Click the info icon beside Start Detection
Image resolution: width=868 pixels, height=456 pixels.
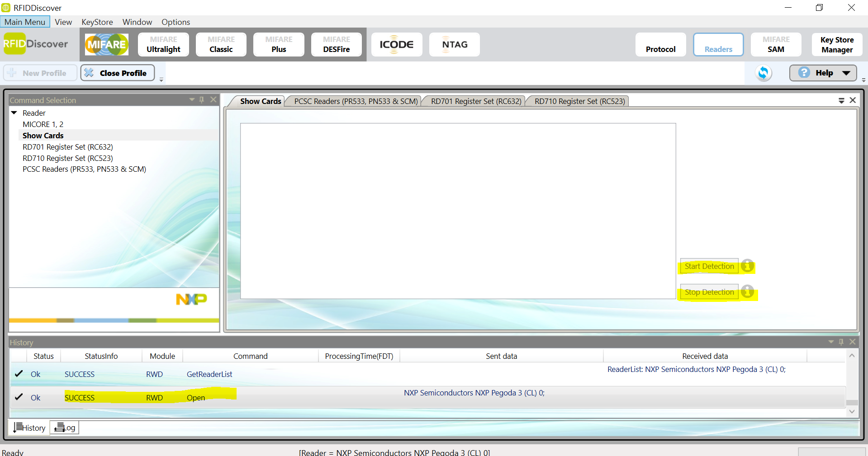[747, 266]
